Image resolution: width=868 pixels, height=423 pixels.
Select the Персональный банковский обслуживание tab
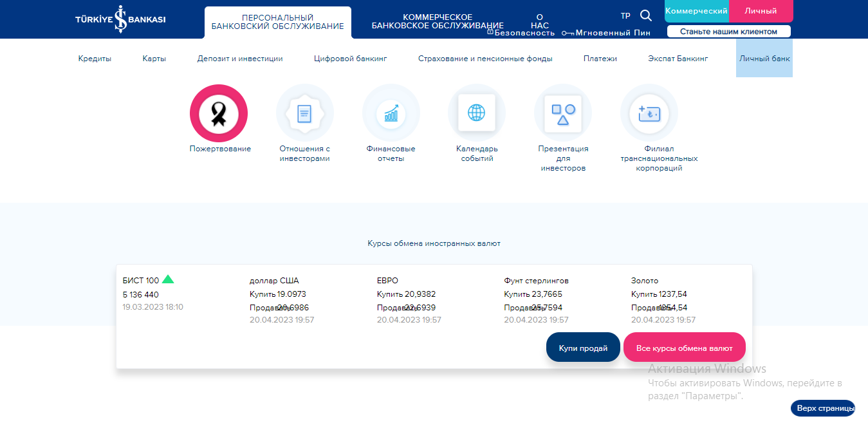coord(278,22)
